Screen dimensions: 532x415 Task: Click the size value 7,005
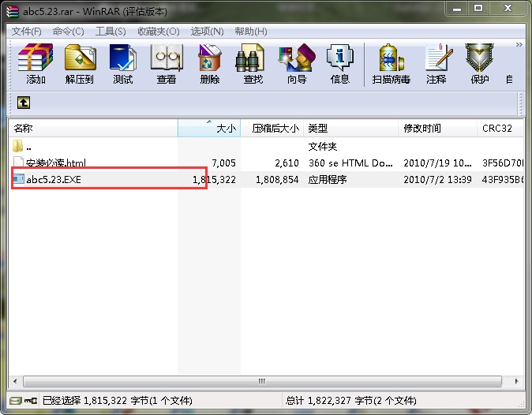tap(223, 163)
